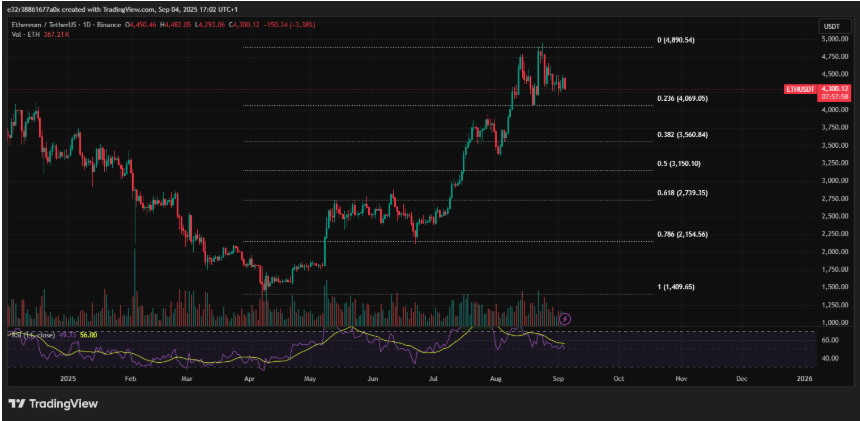Select the Vol · ETH indicator label
This screenshot has width=860, height=421.
click(24, 34)
